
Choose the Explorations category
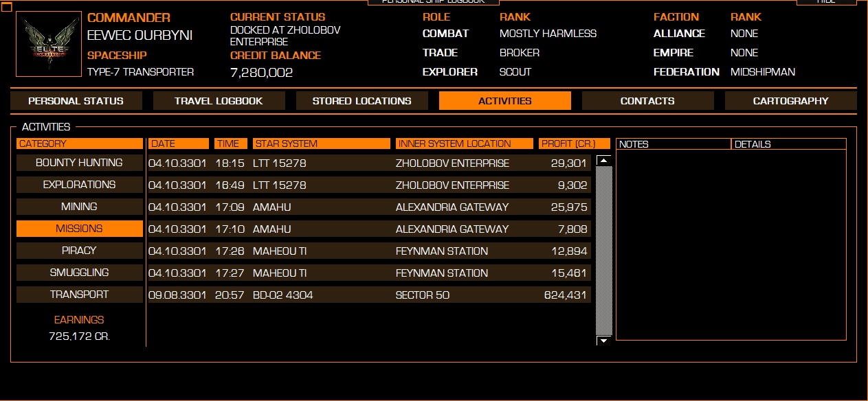point(80,185)
